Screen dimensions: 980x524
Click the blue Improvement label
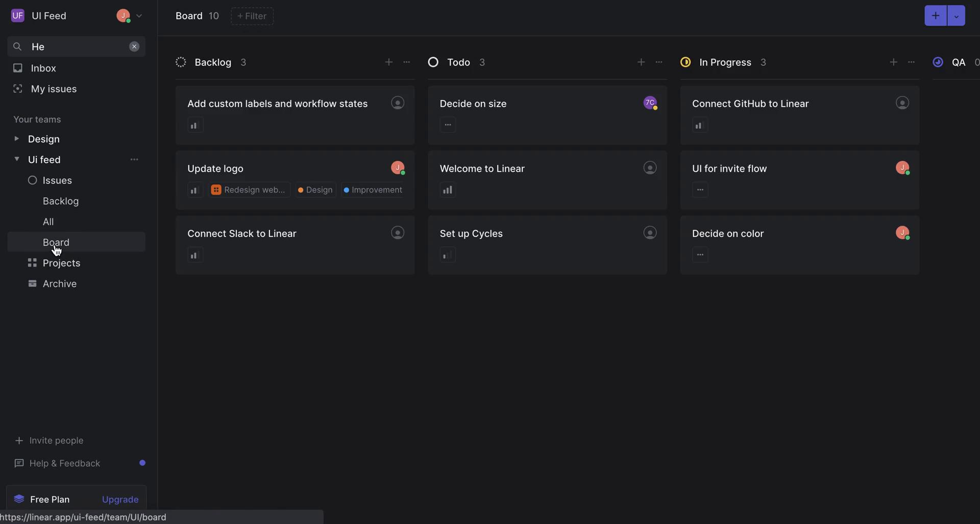[373, 190]
